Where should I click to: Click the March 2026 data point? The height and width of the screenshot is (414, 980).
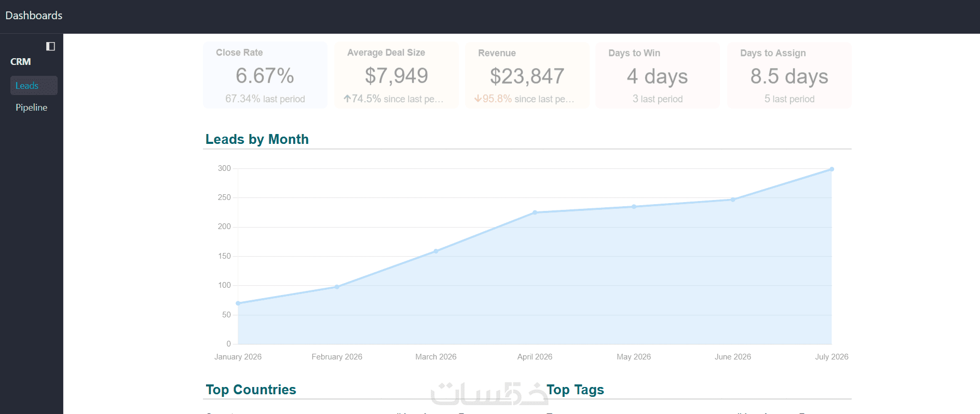click(436, 251)
